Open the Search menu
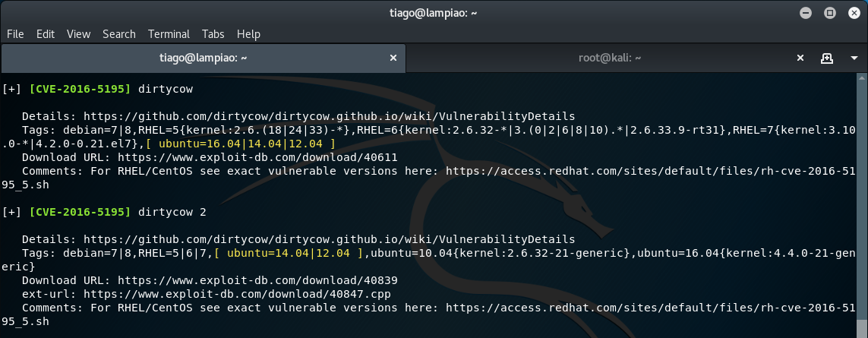This screenshot has width=868, height=338. 119,33
